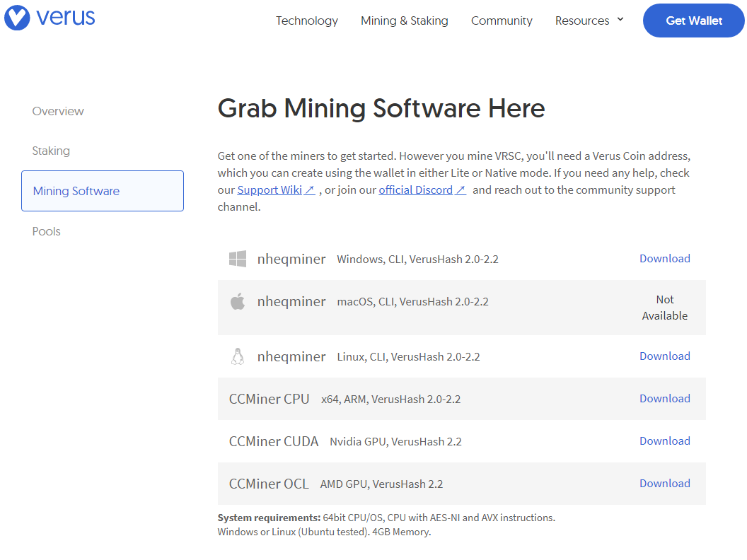
Task: Go to Mining & Staking menu
Action: pyautogui.click(x=404, y=21)
